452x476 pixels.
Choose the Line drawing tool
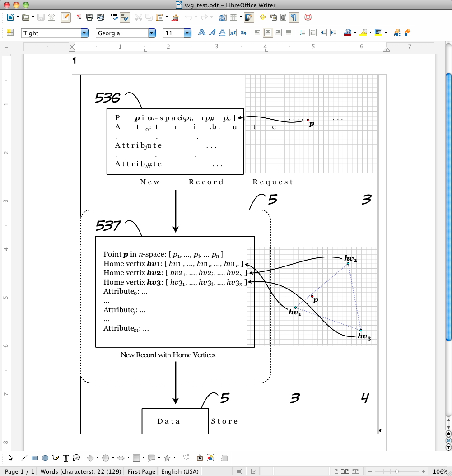pos(24,458)
